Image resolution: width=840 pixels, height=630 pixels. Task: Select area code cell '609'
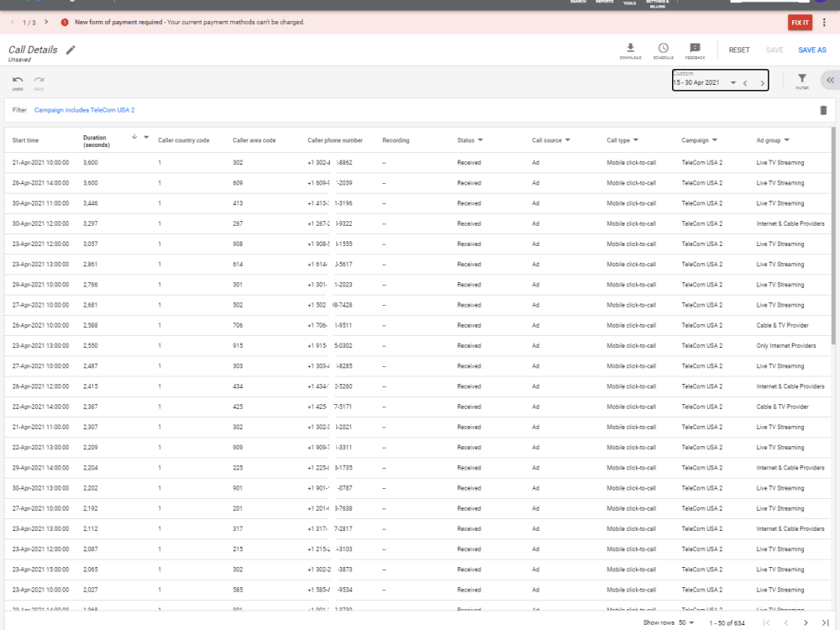238,182
